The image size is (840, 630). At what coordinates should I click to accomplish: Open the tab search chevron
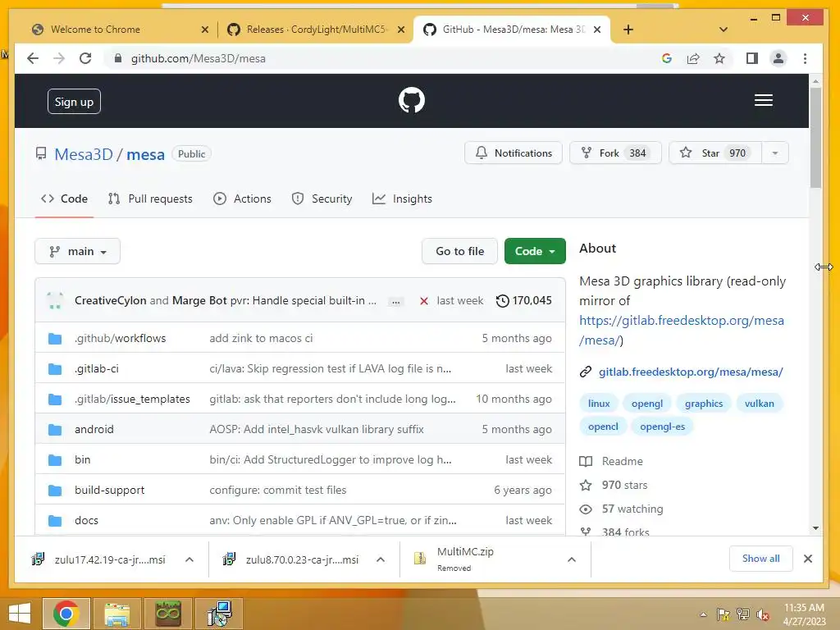pyautogui.click(x=724, y=30)
